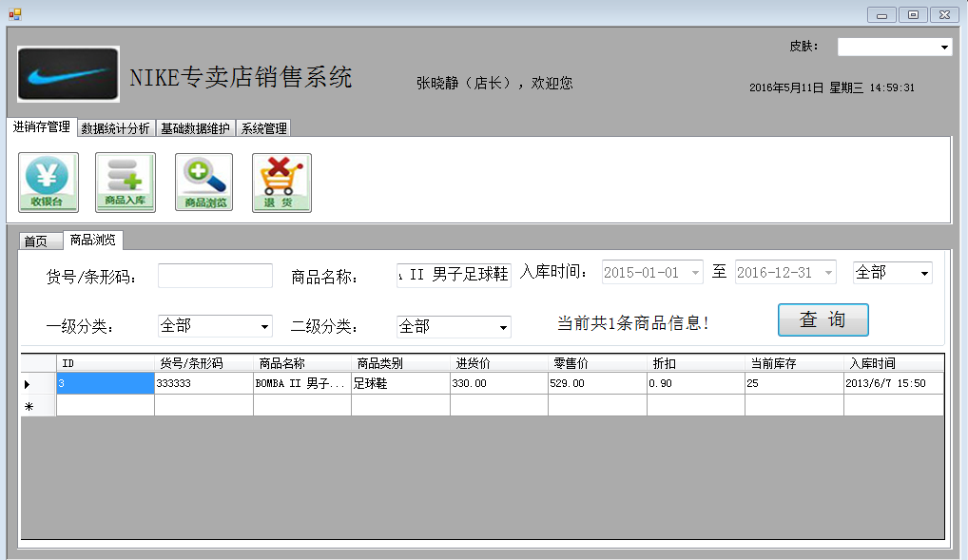The width and height of the screenshot is (968, 560).
Task: Open the 商品浏览 magnifier icon
Action: [x=204, y=183]
